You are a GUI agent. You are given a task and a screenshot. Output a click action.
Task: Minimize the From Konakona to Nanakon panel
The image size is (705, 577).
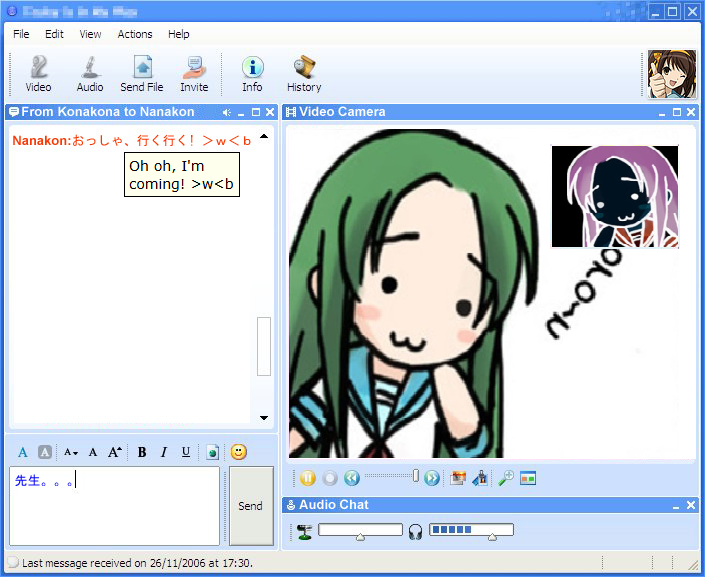[x=241, y=112]
